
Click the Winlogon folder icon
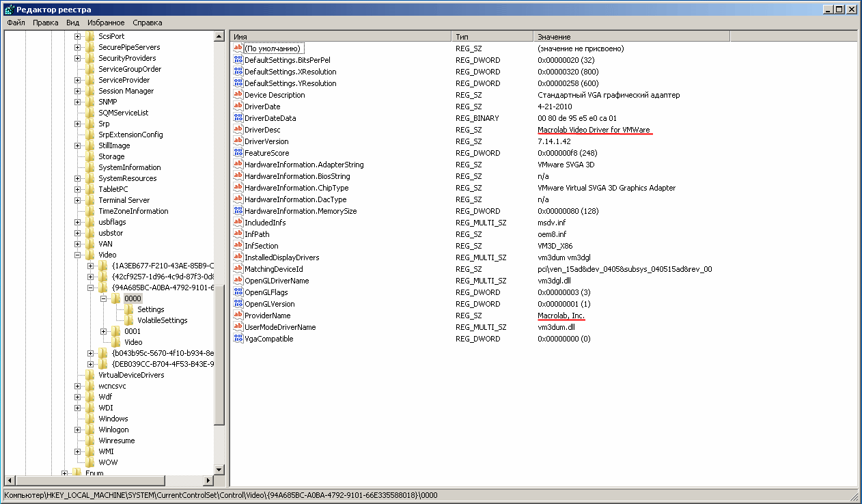(90, 430)
